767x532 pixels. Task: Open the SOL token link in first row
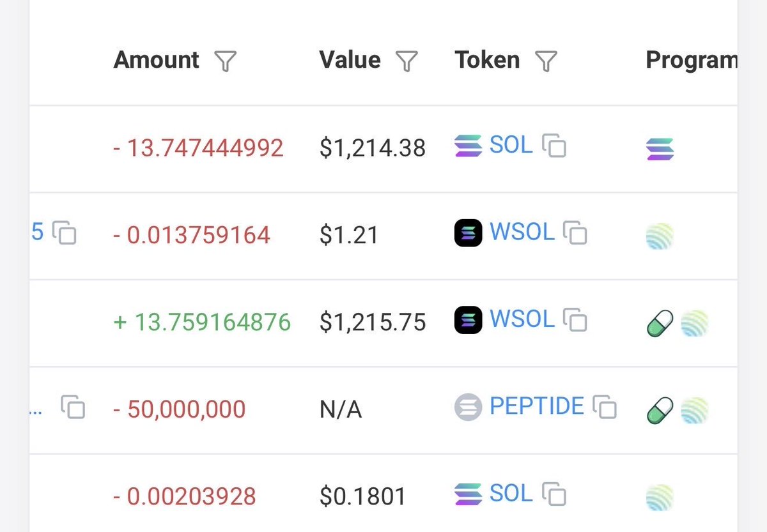(511, 145)
